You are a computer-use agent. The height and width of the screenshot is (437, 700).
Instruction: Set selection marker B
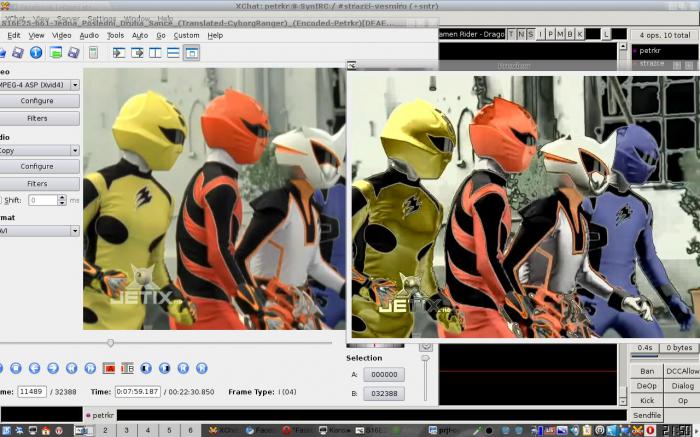point(128,368)
